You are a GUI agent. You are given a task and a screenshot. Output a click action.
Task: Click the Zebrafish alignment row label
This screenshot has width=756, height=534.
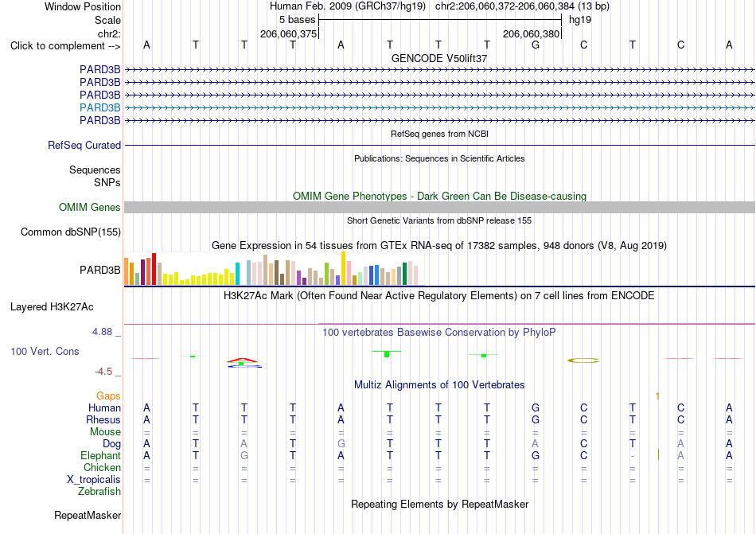[99, 492]
